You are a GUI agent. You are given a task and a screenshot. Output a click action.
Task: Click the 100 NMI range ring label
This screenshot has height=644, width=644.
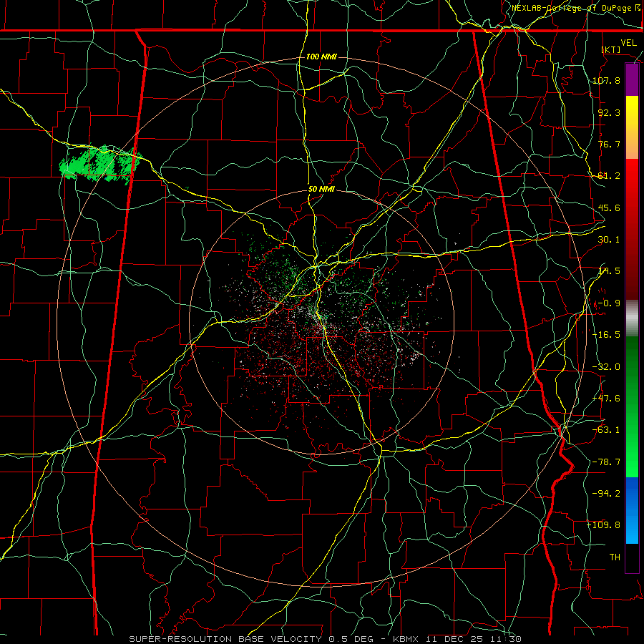[321, 57]
